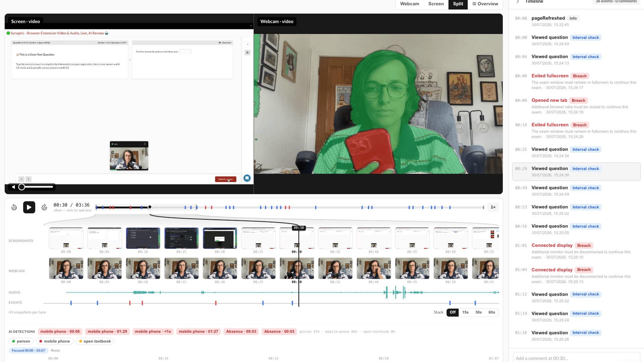Switch to the Screen view tab
The height and width of the screenshot is (362, 644).
pos(436,4)
